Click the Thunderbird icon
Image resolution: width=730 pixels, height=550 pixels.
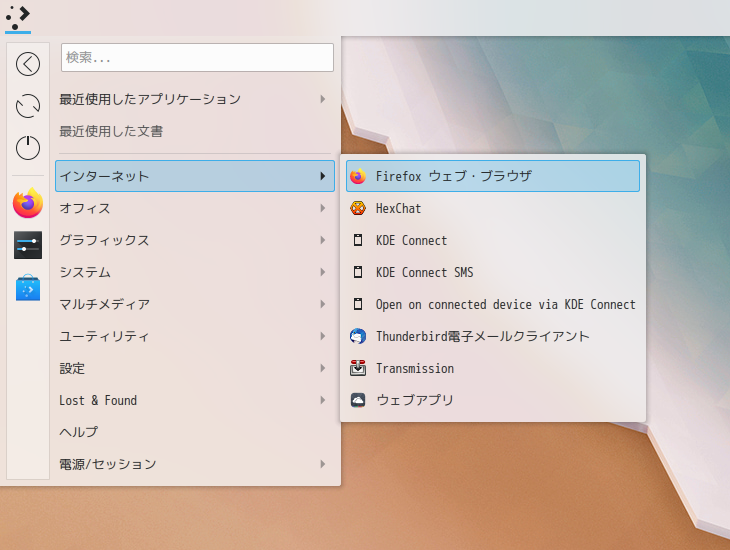tap(358, 336)
